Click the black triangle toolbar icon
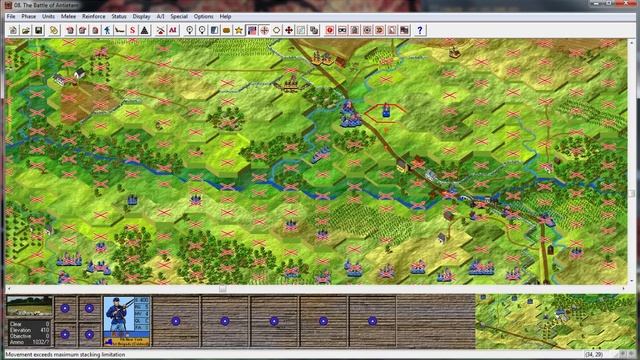 click(x=144, y=30)
